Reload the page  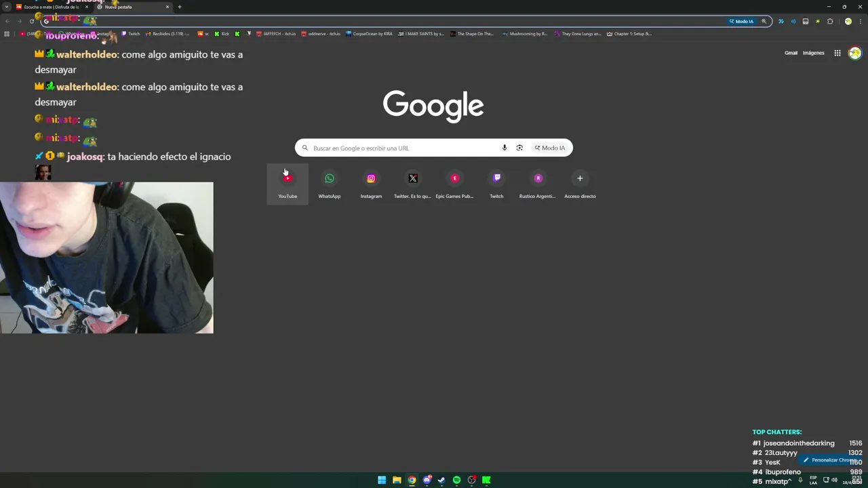[32, 21]
